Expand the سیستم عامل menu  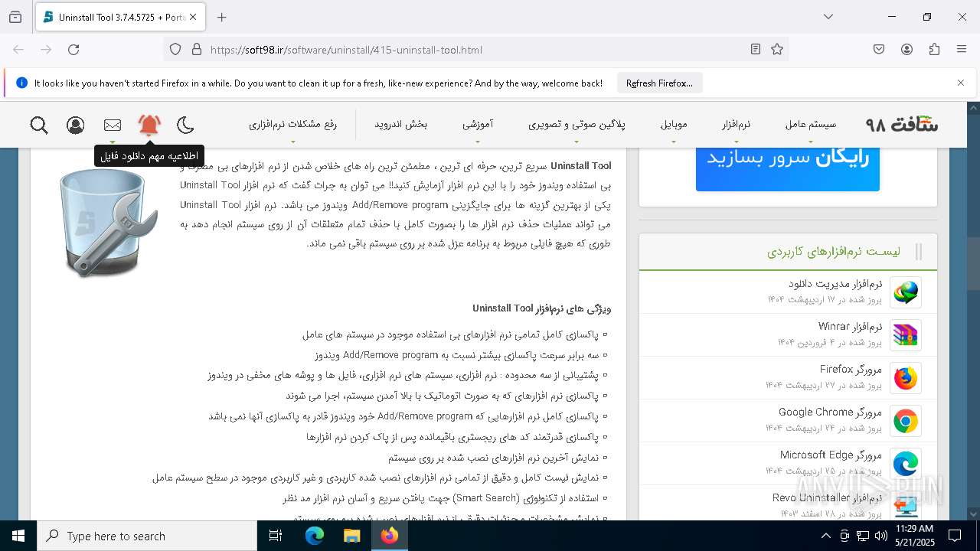pyautogui.click(x=811, y=125)
